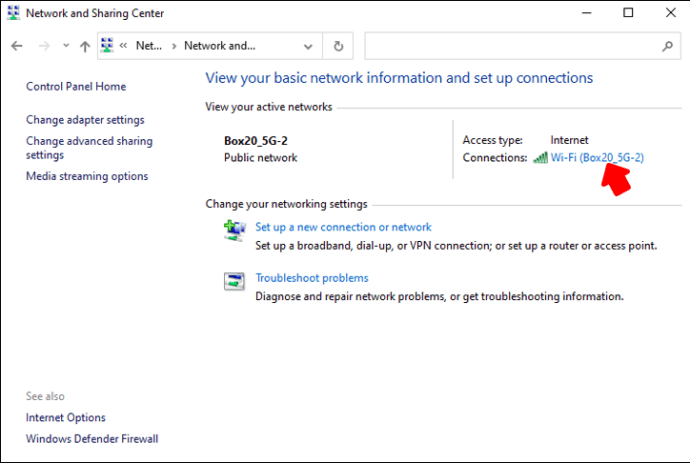Select the 'Net...' breadcrumb item
The width and height of the screenshot is (690, 463).
click(148, 46)
